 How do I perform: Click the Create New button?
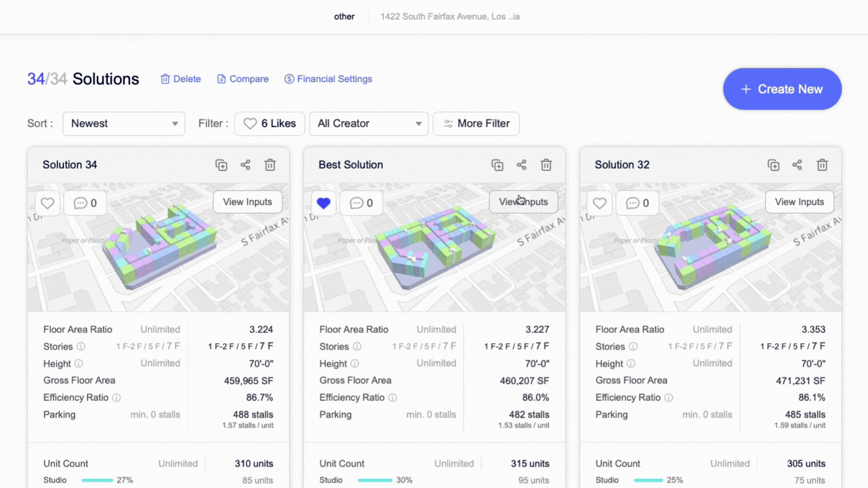coord(782,89)
